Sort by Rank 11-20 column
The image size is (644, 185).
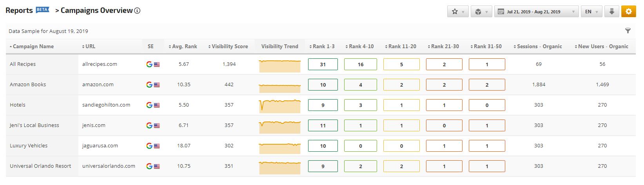[401, 46]
